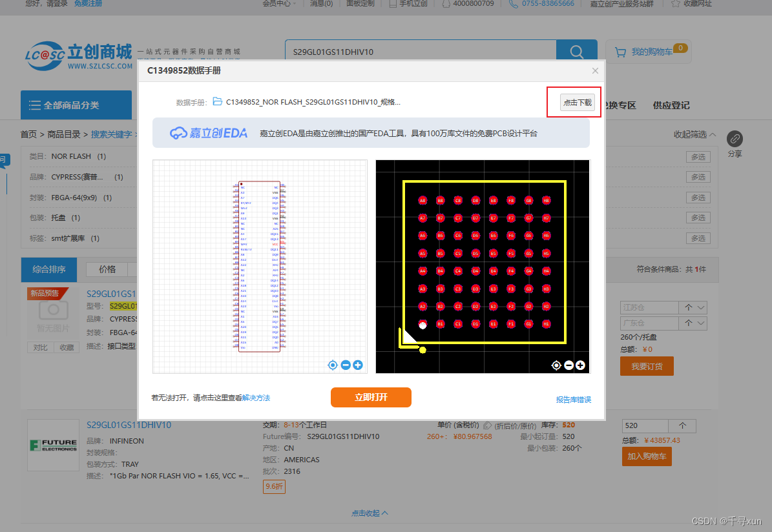
Task: Open the 消息(0) messages link
Action: 322,3
